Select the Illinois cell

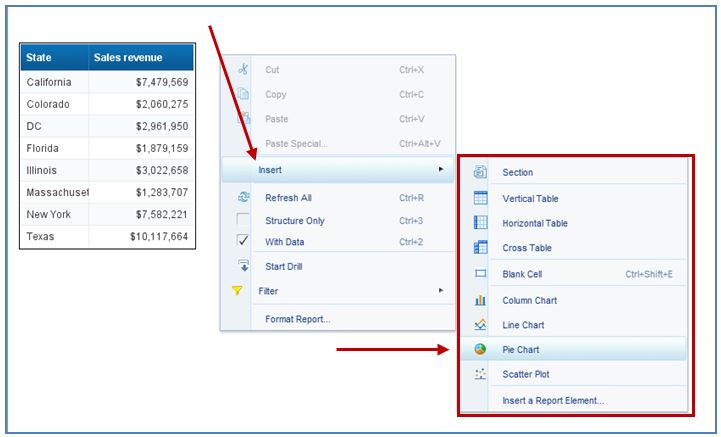click(54, 170)
